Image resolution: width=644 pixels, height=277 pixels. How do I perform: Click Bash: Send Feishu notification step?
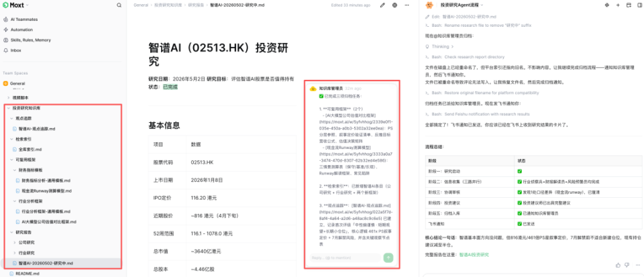click(478, 114)
